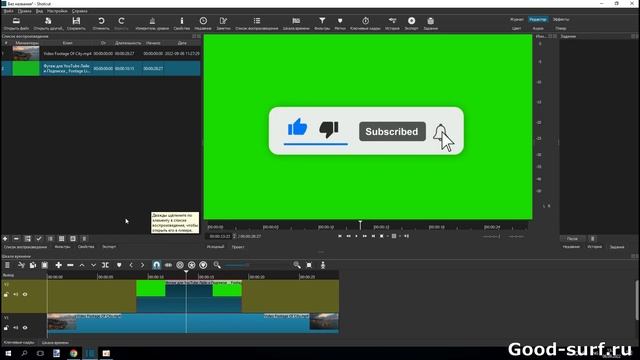Open the Keyframes stopwatch icon in toolbar
The height and width of the screenshot is (360, 640).
(x=365, y=21)
